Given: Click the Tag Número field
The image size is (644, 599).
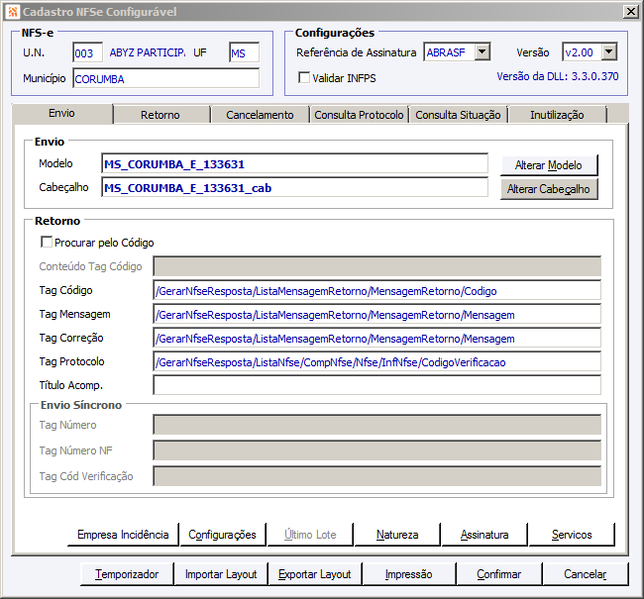Looking at the screenshot, I should point(377,425).
